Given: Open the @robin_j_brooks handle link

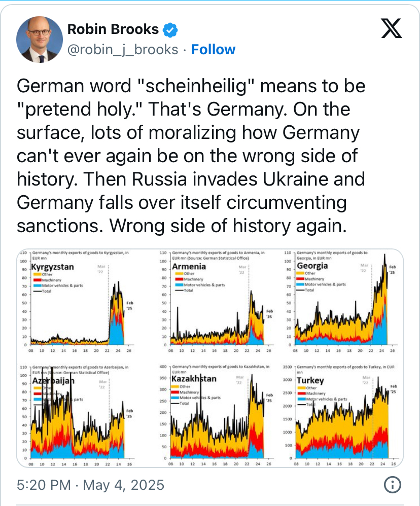Looking at the screenshot, I should point(123,50).
